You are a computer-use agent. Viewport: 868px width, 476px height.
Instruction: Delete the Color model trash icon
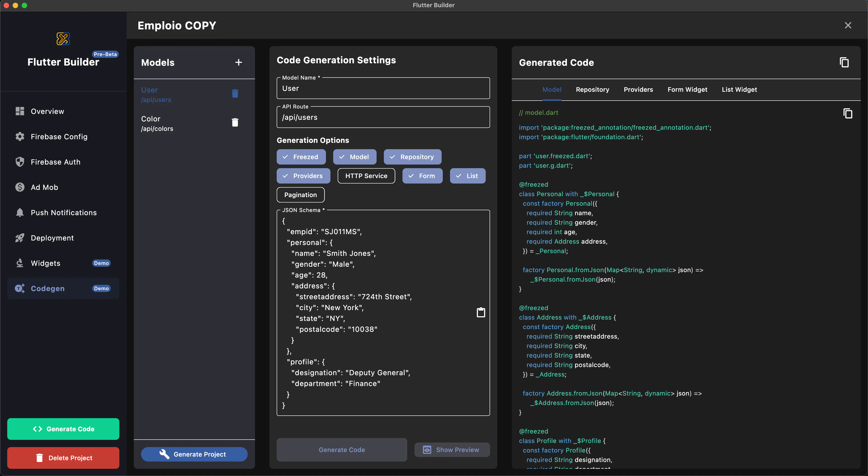(x=235, y=122)
